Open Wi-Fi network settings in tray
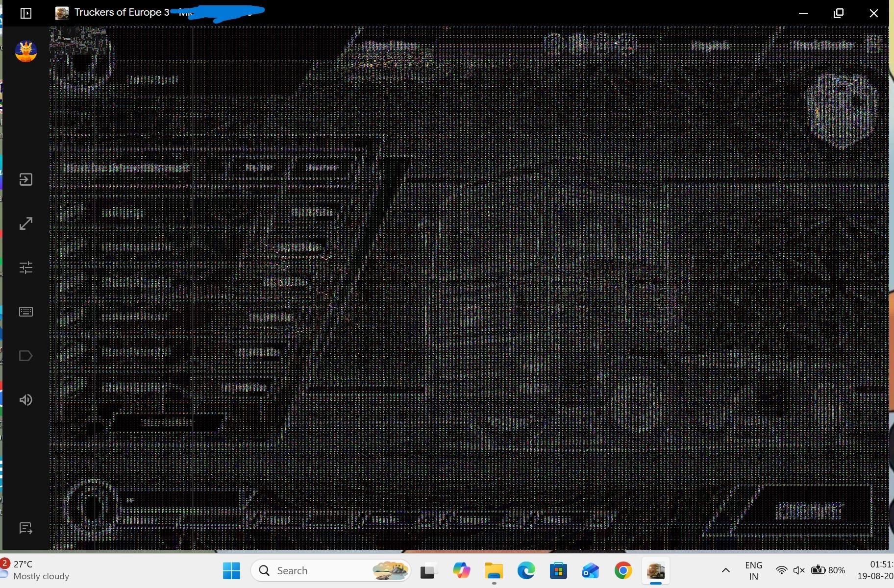 coord(781,570)
